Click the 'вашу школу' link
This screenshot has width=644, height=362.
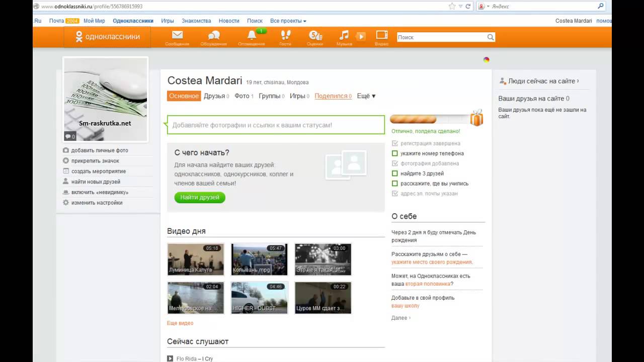(x=406, y=306)
